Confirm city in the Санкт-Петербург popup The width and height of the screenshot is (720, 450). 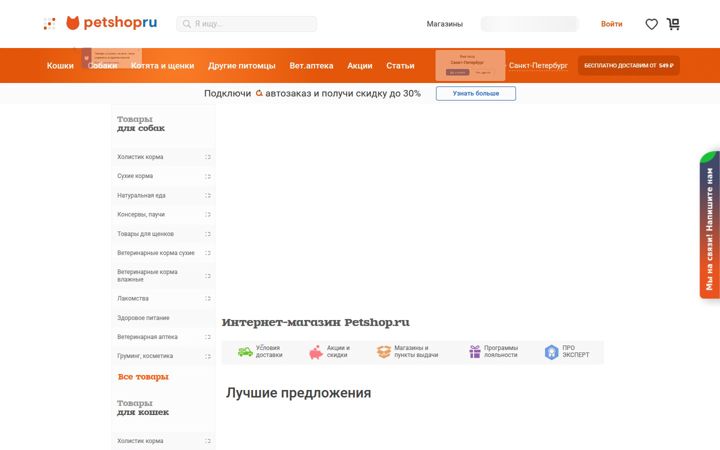click(457, 73)
